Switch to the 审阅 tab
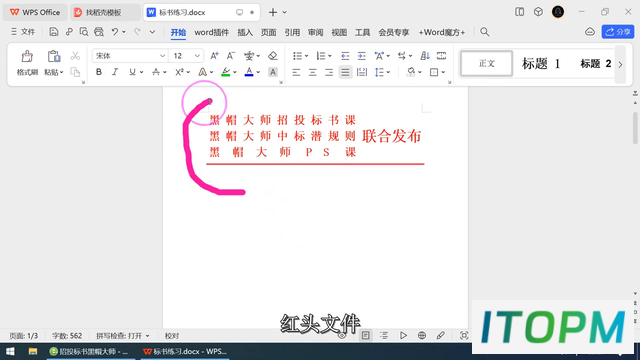Viewport: 640px width, 360px height. [x=316, y=32]
